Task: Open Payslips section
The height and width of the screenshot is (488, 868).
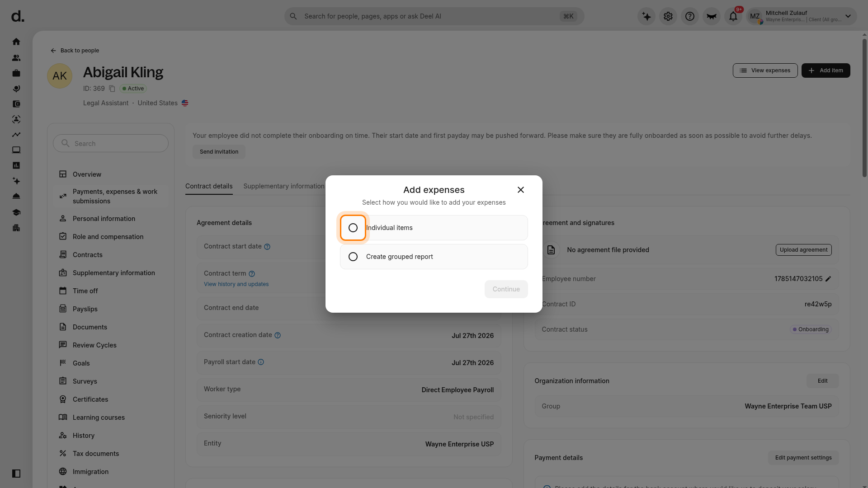Action: tap(111, 309)
